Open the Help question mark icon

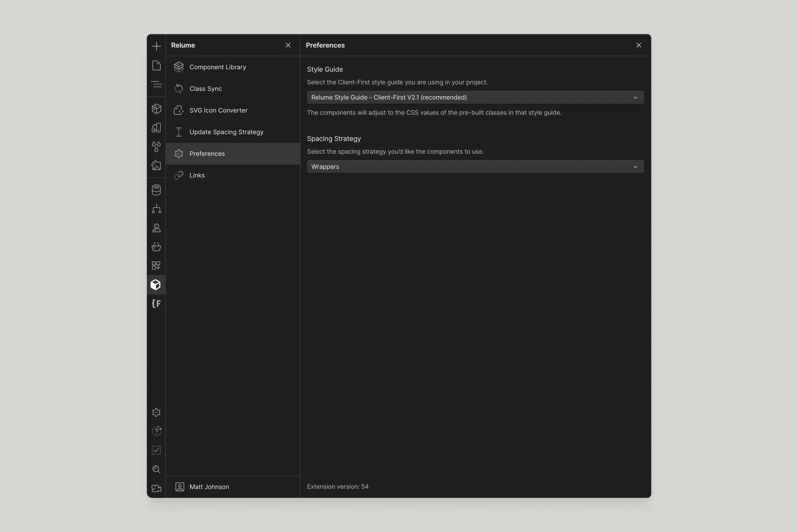click(x=156, y=431)
